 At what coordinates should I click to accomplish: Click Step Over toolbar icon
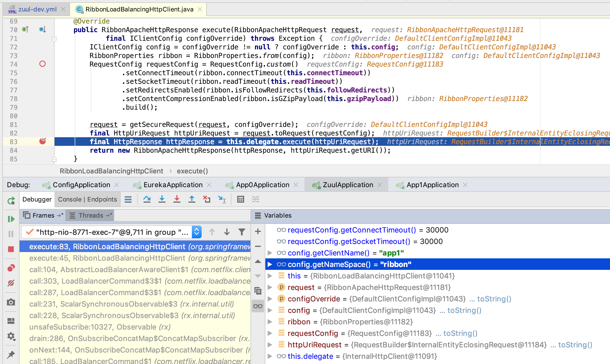[147, 199]
